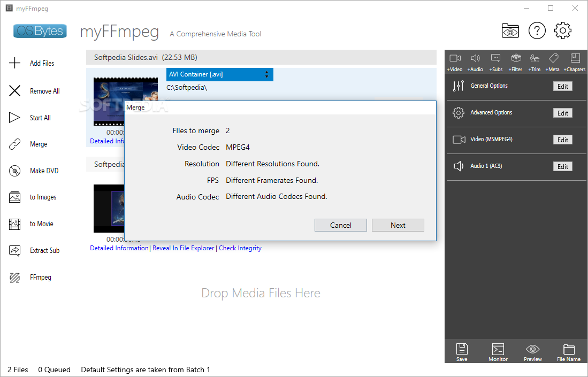Edit General Options
Image resolution: width=588 pixels, height=377 pixels.
[562, 86]
